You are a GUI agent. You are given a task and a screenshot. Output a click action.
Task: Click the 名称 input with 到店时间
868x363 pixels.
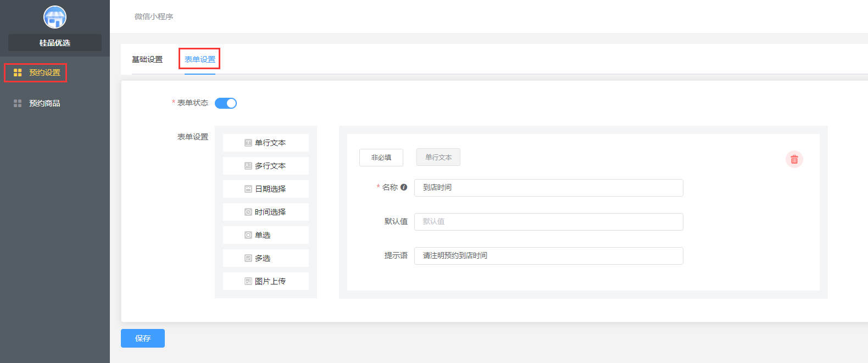point(548,188)
